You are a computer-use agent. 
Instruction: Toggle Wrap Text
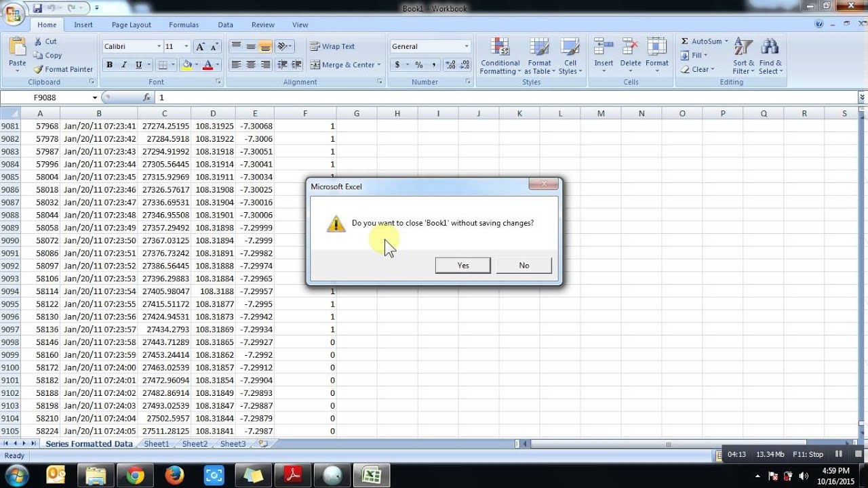pyautogui.click(x=333, y=47)
